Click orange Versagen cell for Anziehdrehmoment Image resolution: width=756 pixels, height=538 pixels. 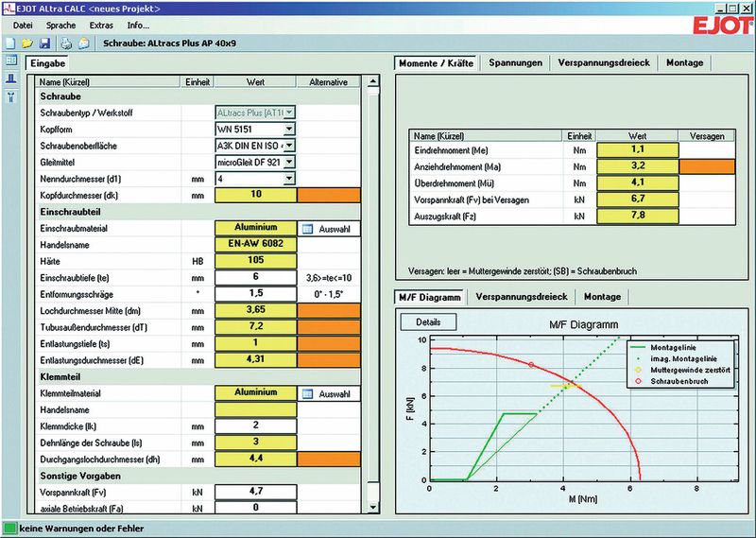coord(707,167)
